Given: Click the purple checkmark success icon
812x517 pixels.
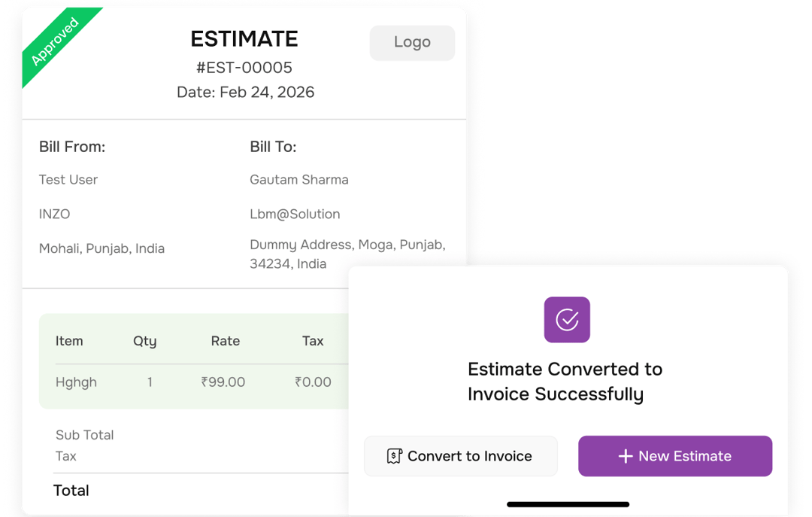Looking at the screenshot, I should tap(567, 319).
